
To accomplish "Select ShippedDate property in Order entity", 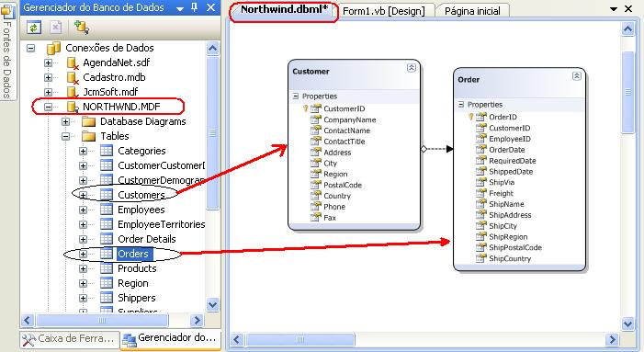I will click(511, 171).
